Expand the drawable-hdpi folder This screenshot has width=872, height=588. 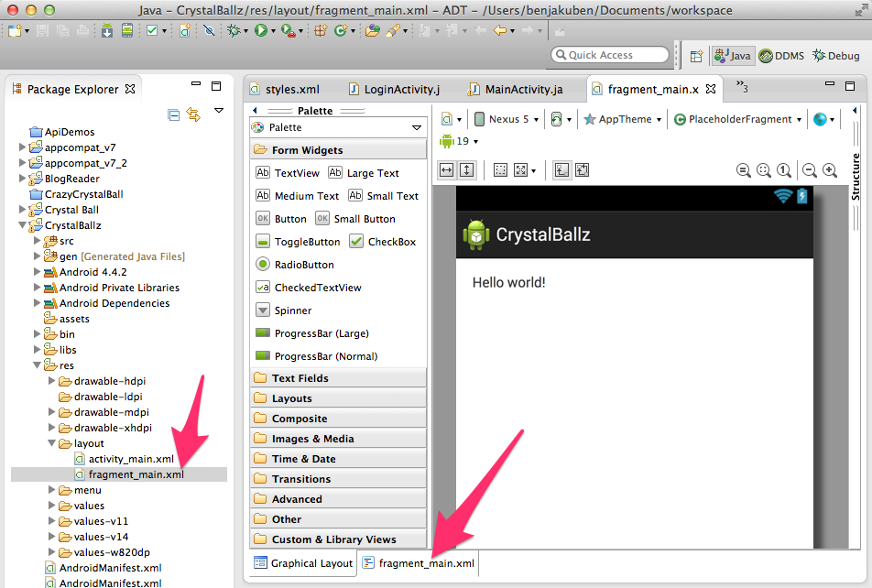click(x=52, y=381)
